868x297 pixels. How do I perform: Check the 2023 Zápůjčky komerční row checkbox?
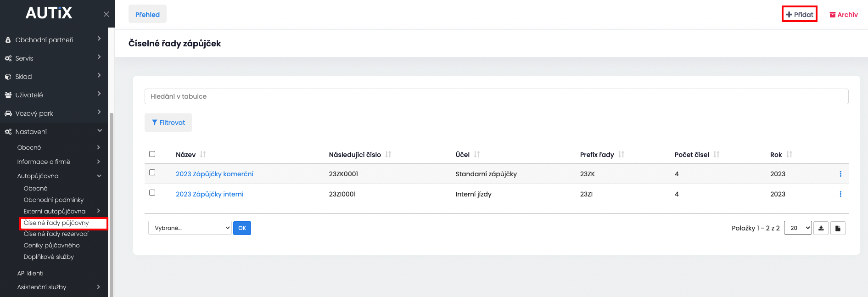(152, 173)
